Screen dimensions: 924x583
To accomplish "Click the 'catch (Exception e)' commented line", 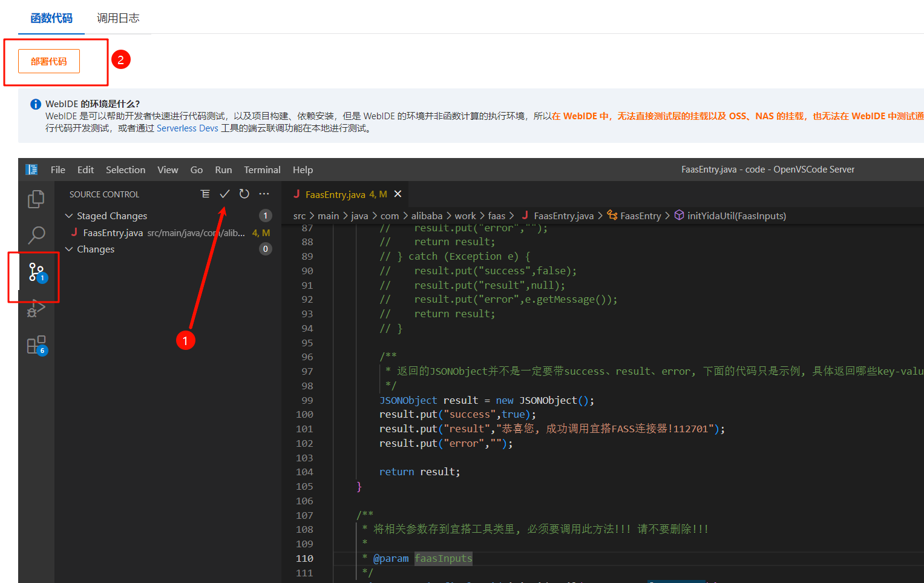I will [x=454, y=256].
